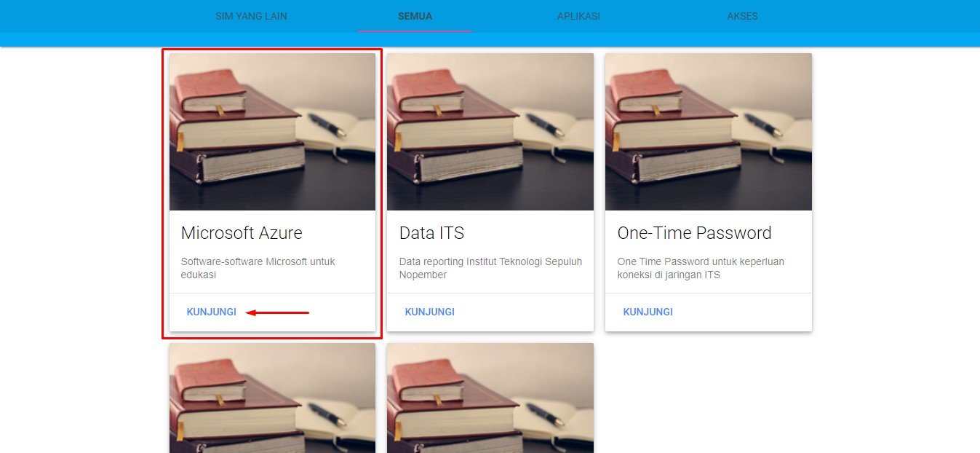The height and width of the screenshot is (453, 980).
Task: Open the One-Time Password card image
Action: point(708,132)
